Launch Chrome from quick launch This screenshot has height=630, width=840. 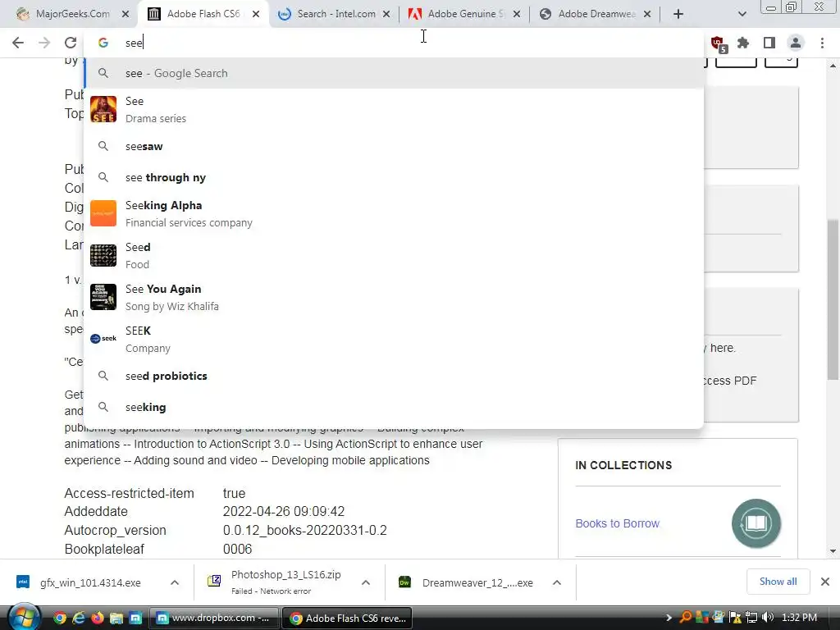pyautogui.click(x=60, y=619)
